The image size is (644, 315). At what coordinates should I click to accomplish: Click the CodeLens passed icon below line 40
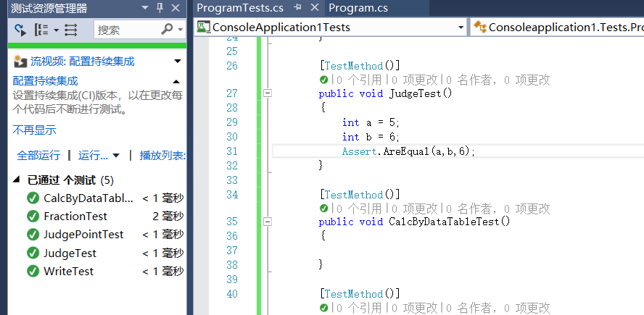323,308
